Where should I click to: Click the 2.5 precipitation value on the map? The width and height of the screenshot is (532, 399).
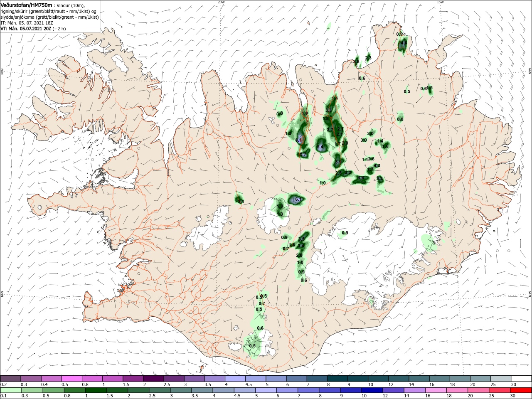click(x=338, y=173)
